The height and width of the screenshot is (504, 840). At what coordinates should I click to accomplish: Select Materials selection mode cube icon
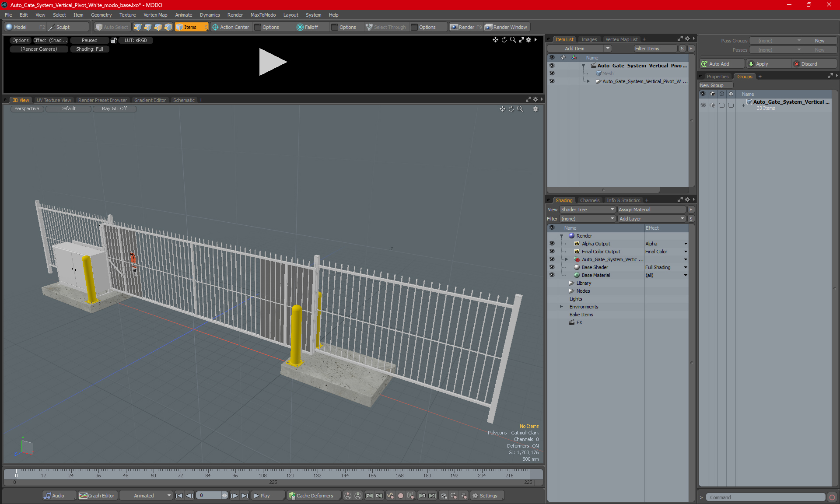[x=168, y=27]
